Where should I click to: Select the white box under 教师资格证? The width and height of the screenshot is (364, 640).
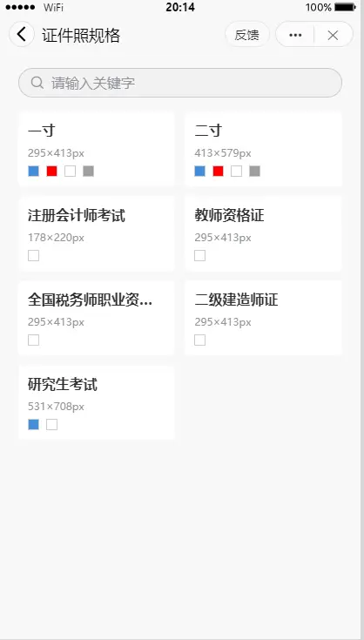(200, 256)
